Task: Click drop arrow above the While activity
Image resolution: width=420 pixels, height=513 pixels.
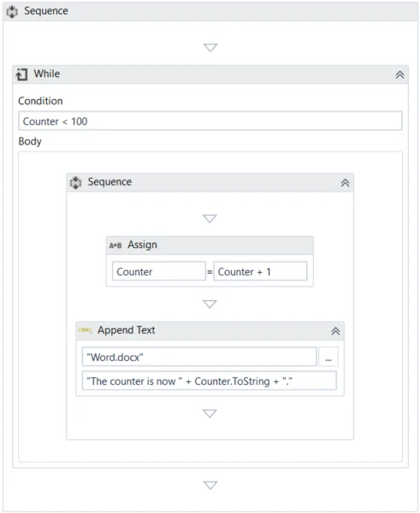Action: [210, 47]
